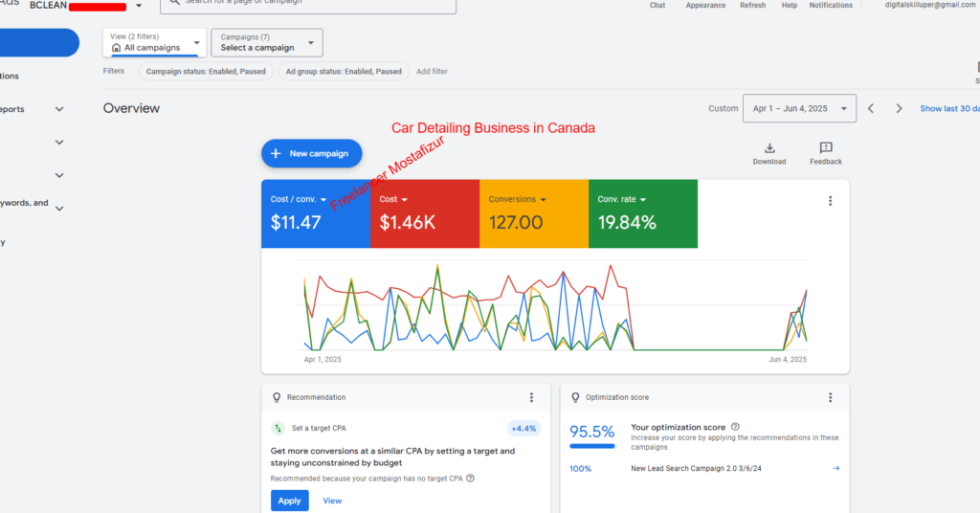Viewport: 980px width, 513px height.
Task: Click Campaign status: Enabled, Paused filter chip
Action: click(x=206, y=71)
